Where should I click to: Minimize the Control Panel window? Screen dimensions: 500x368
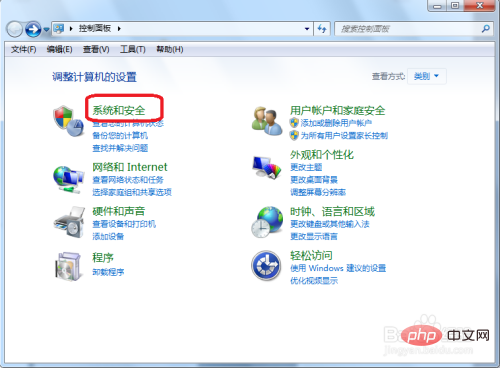(x=437, y=6)
